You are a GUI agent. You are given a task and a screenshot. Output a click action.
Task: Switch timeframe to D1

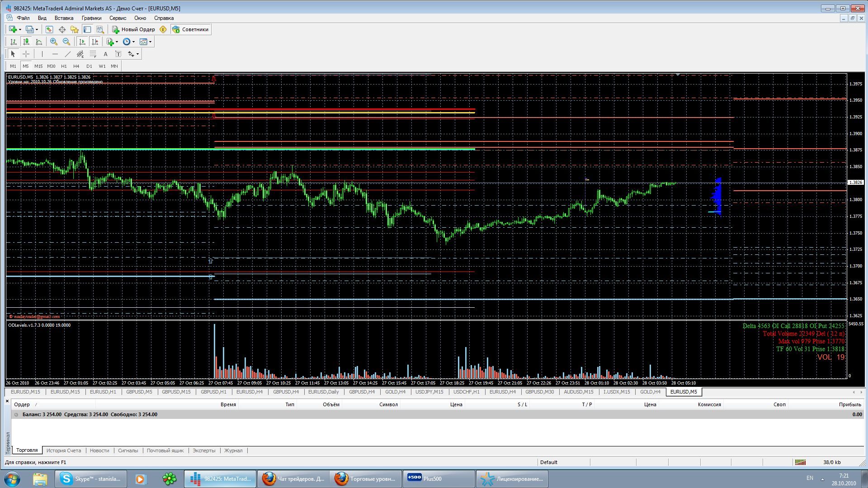pyautogui.click(x=89, y=66)
